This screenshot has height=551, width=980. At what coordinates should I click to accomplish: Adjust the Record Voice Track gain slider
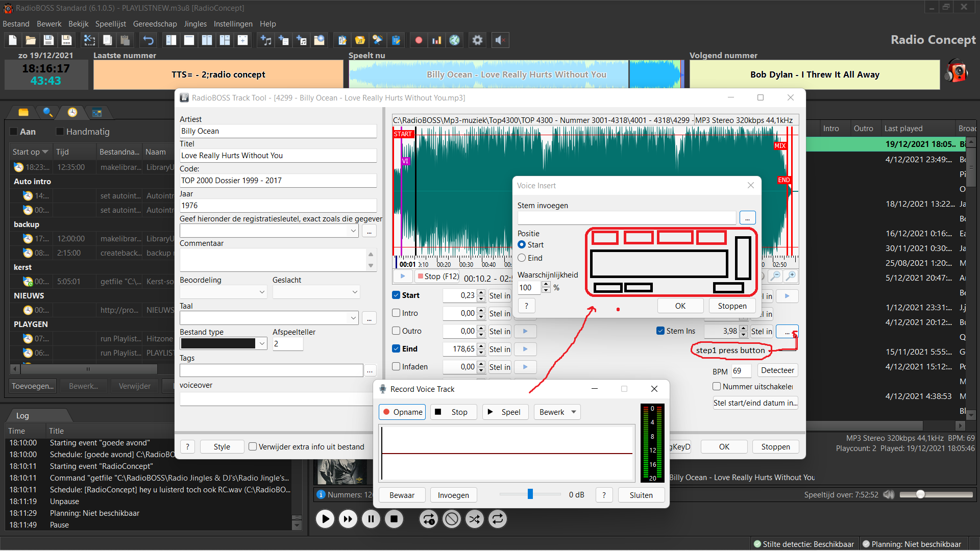point(530,494)
